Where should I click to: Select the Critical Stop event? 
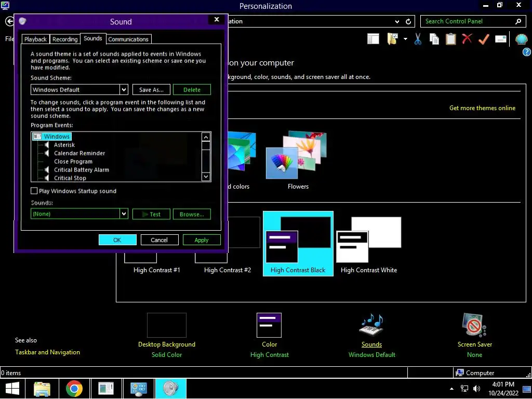click(70, 178)
